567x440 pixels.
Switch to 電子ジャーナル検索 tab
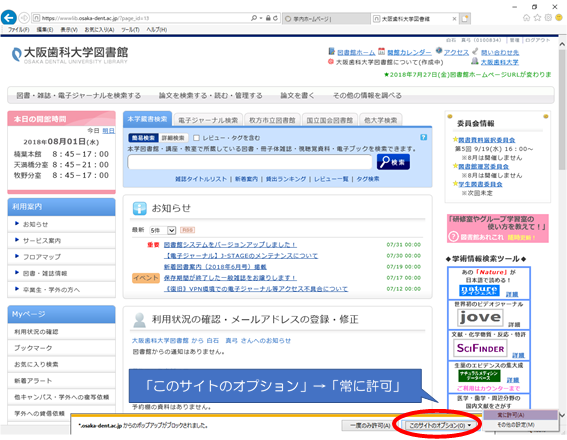coord(208,120)
